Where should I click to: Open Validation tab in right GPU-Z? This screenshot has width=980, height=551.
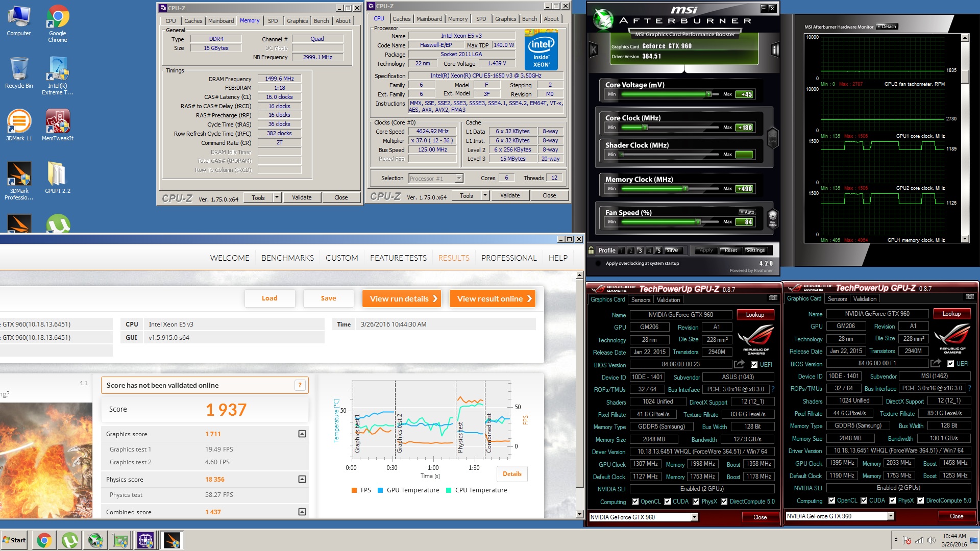(x=865, y=299)
